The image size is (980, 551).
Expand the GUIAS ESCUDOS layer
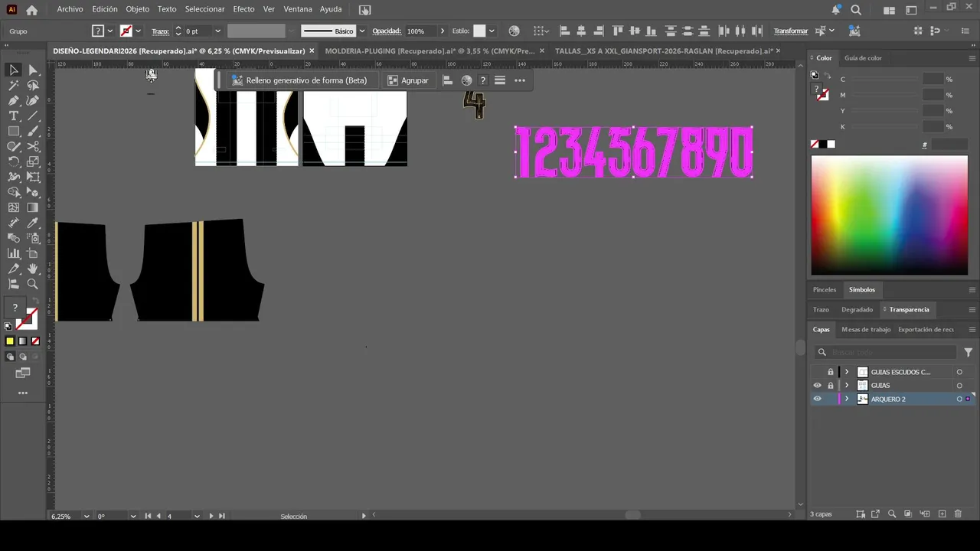[846, 372]
